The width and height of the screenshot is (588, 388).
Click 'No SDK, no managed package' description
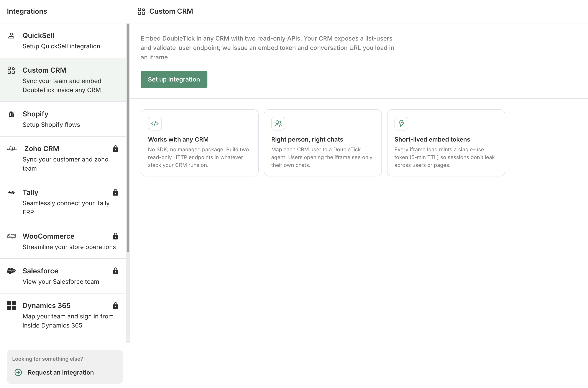pos(198,157)
